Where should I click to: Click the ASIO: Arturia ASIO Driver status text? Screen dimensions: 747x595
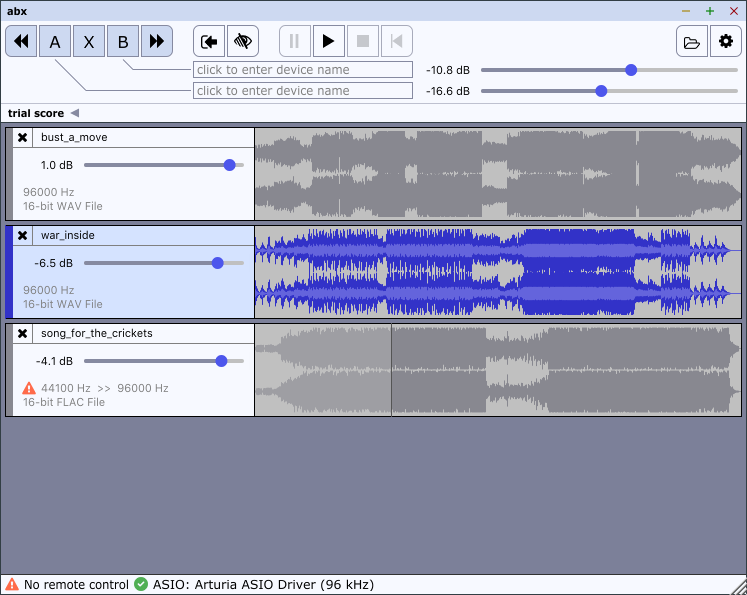pos(263,585)
